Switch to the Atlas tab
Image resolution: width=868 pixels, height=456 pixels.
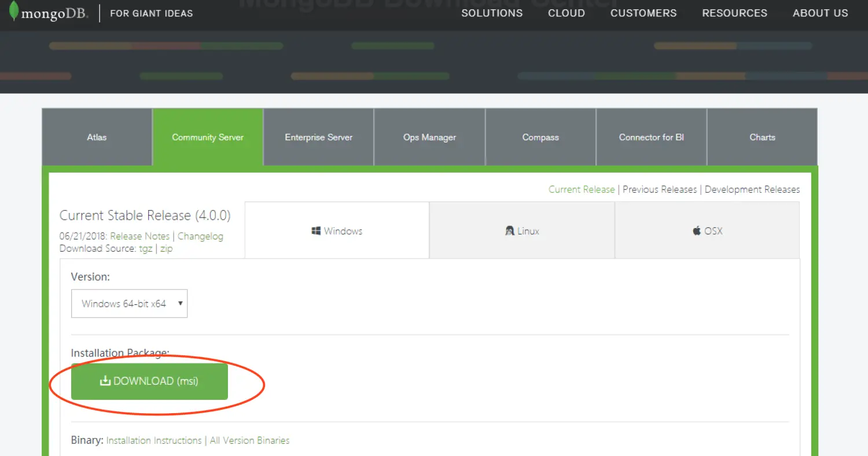coord(97,137)
